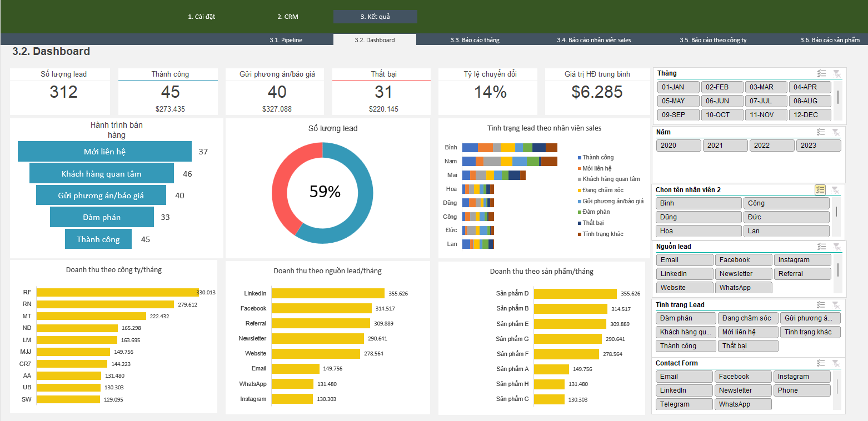868x421 pixels.
Task: Filter Nguồn lead by Referral
Action: point(802,274)
